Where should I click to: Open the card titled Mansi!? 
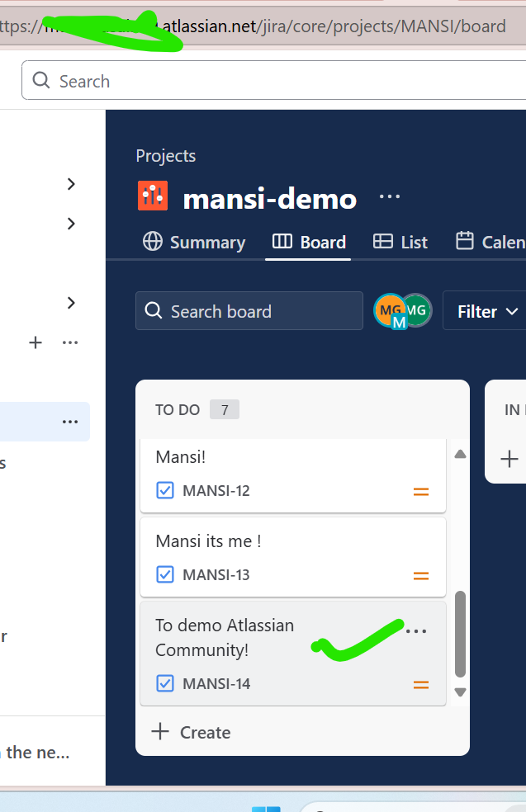click(x=293, y=475)
